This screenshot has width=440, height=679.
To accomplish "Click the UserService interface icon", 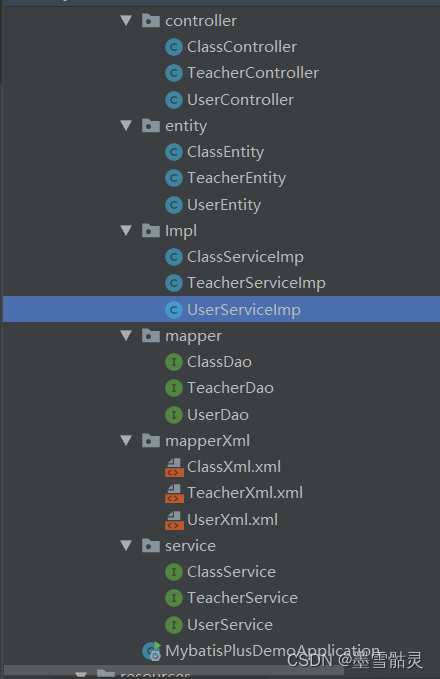I will (x=174, y=625).
